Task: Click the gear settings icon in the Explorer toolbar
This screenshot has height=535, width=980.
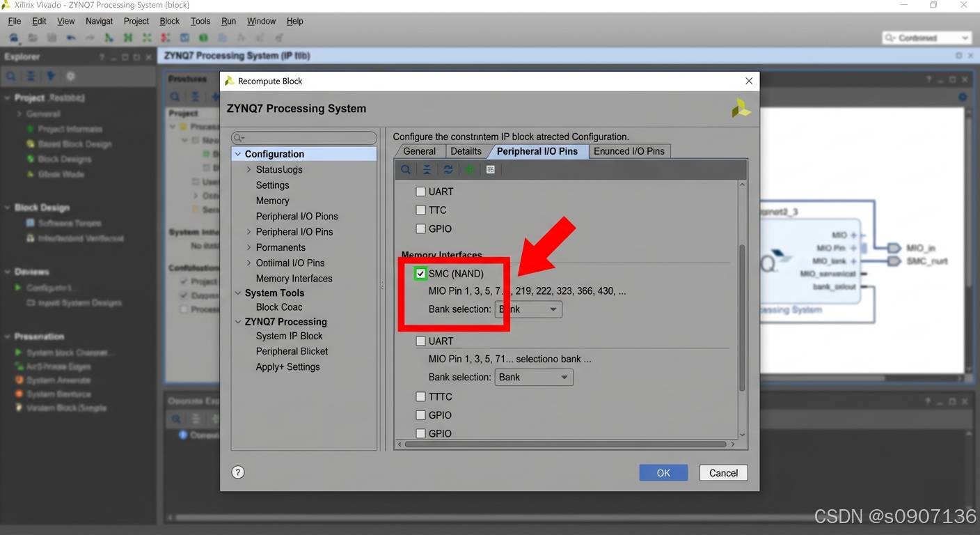Action: coord(70,77)
